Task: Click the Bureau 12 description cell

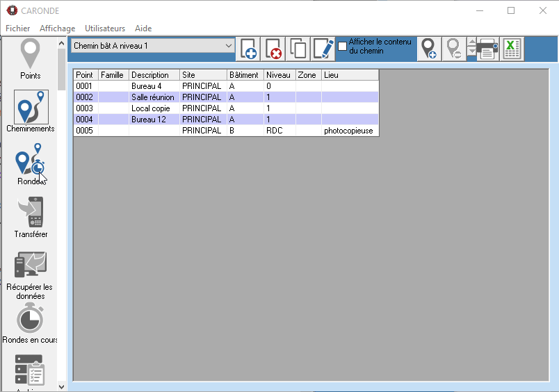Action: [154, 119]
